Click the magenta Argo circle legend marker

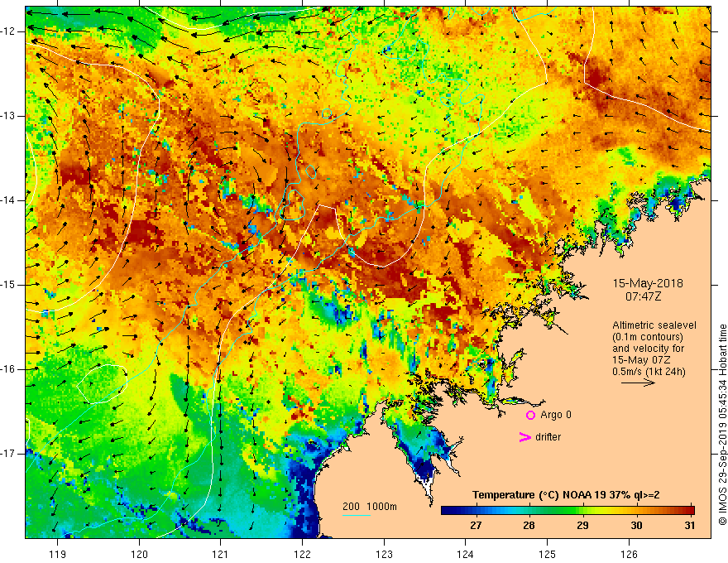coord(530,415)
